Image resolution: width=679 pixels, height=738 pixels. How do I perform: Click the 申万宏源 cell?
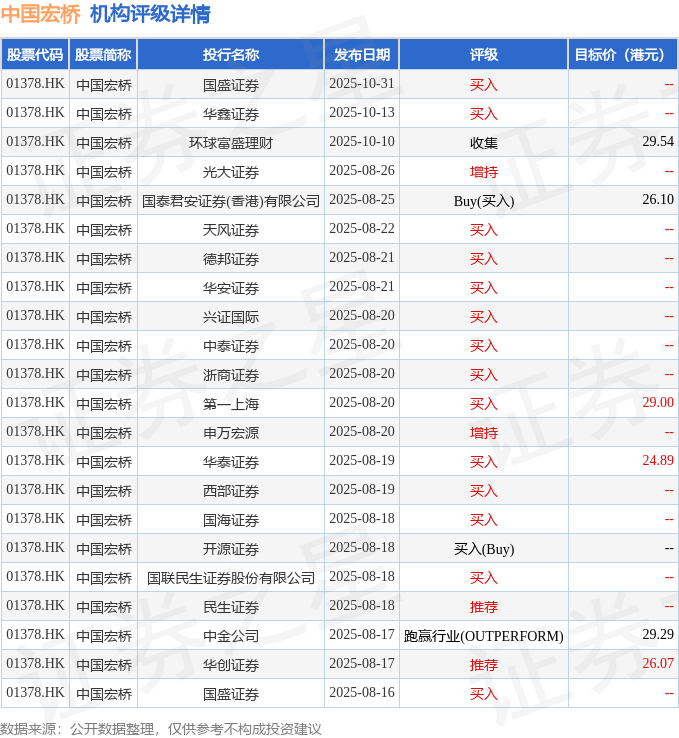click(x=231, y=433)
